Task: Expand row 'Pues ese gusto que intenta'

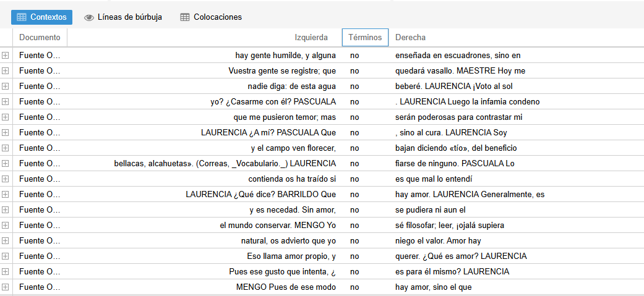Action: point(5,272)
